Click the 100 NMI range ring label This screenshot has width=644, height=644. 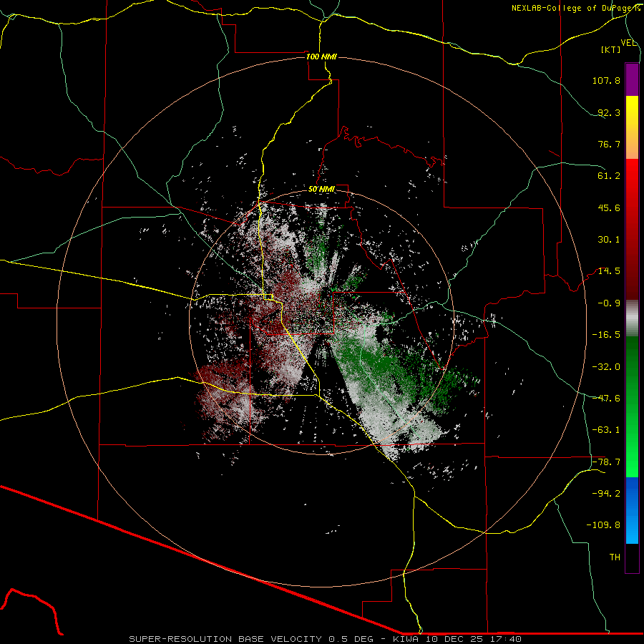(x=321, y=57)
